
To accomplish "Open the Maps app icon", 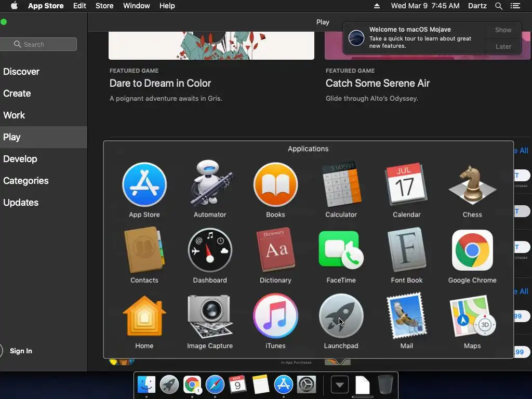I will click(472, 316).
